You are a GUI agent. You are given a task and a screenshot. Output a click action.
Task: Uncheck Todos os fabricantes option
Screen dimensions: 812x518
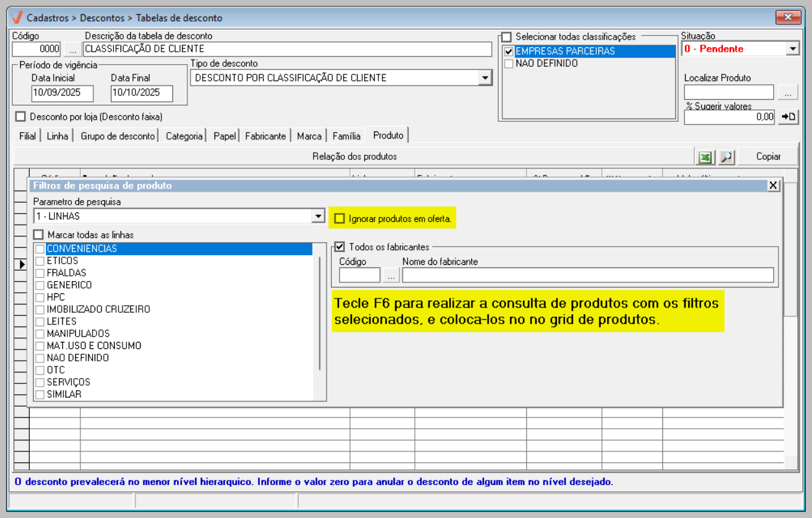pyautogui.click(x=340, y=247)
